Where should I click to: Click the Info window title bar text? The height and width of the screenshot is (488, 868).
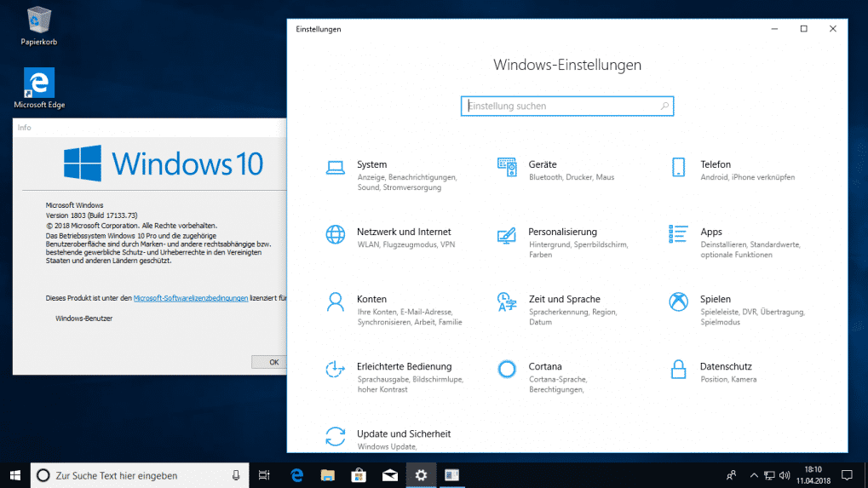coord(24,127)
